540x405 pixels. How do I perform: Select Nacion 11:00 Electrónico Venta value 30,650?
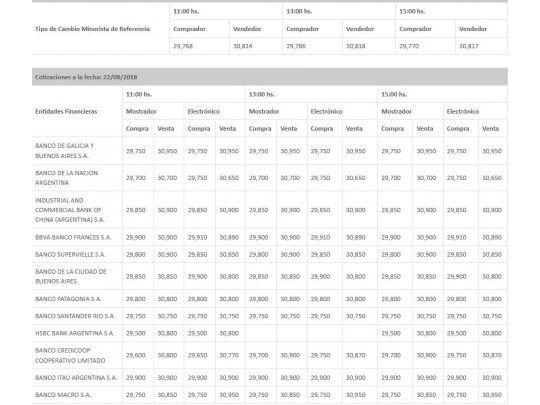pos(229,178)
